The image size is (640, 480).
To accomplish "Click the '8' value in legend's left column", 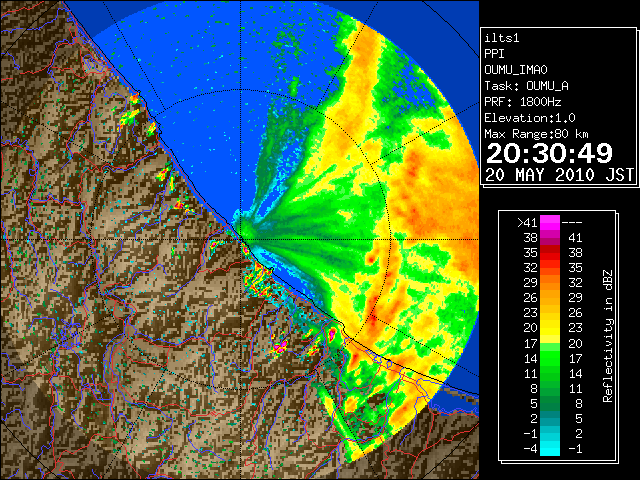I will pos(533,389).
